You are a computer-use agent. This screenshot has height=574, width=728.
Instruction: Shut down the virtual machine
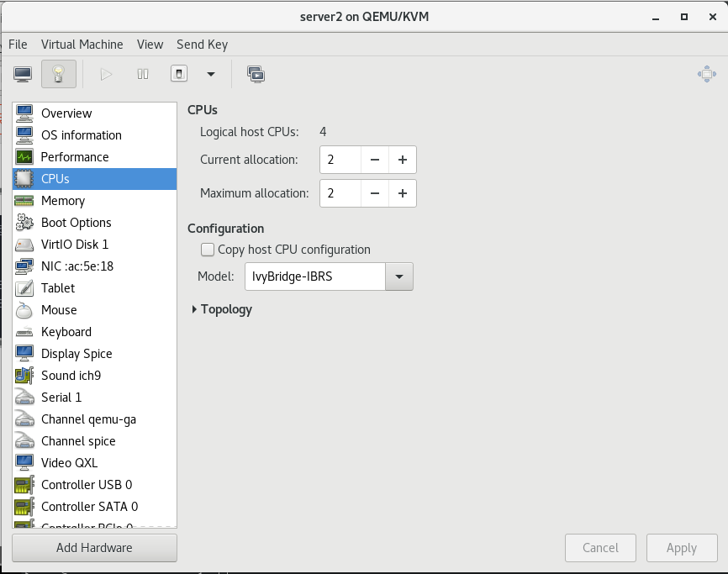coord(179,74)
